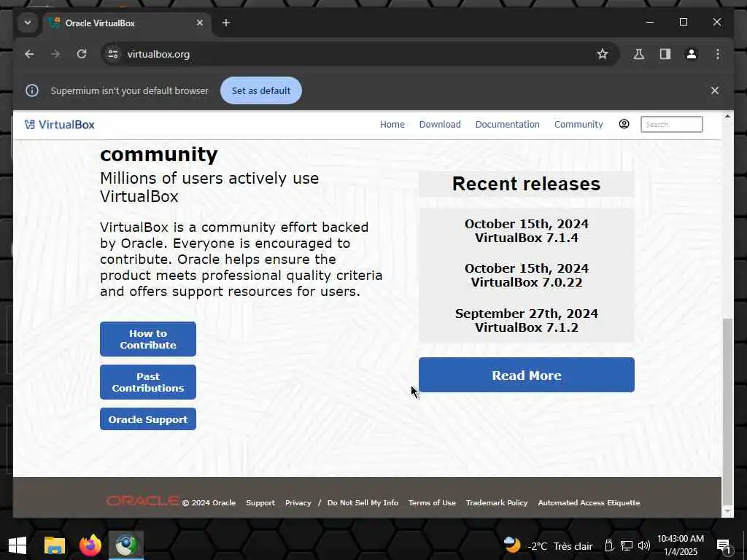The width and height of the screenshot is (747, 560).
Task: Reload the virtualbox.org page
Action: pyautogui.click(x=82, y=54)
